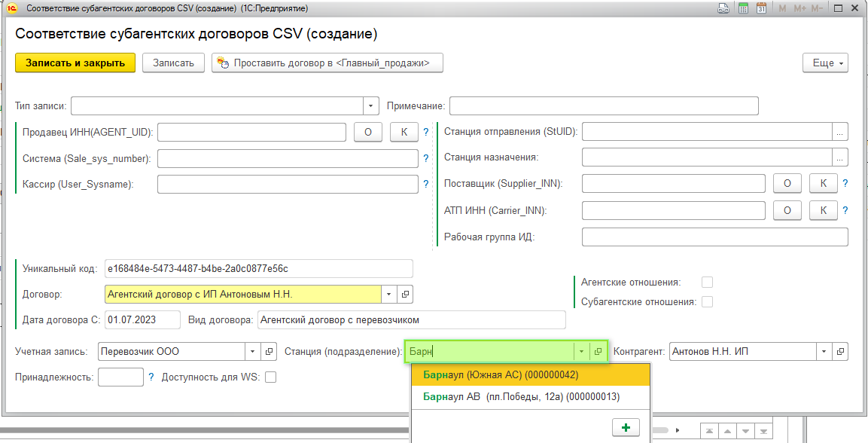Toggle the Субагентские отношения checkbox

(x=707, y=301)
